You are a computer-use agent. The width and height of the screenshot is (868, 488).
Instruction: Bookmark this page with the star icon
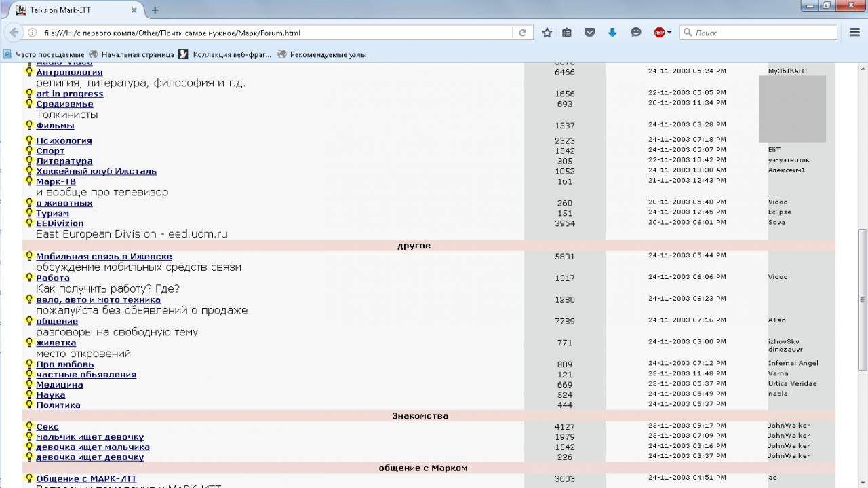click(x=547, y=33)
